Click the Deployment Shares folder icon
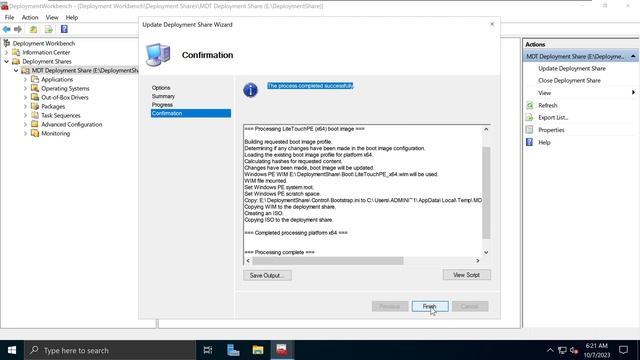640x360 pixels. click(16, 61)
